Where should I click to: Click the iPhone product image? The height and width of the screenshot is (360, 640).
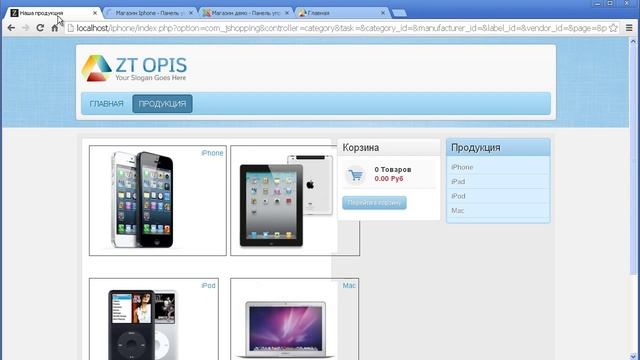tap(142, 200)
